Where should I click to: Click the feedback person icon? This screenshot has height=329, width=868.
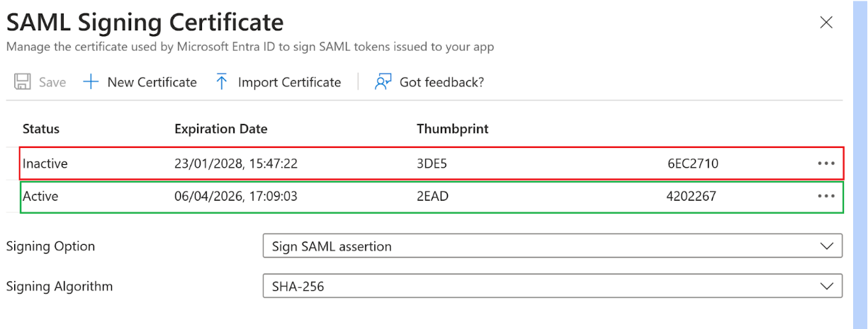click(x=383, y=82)
